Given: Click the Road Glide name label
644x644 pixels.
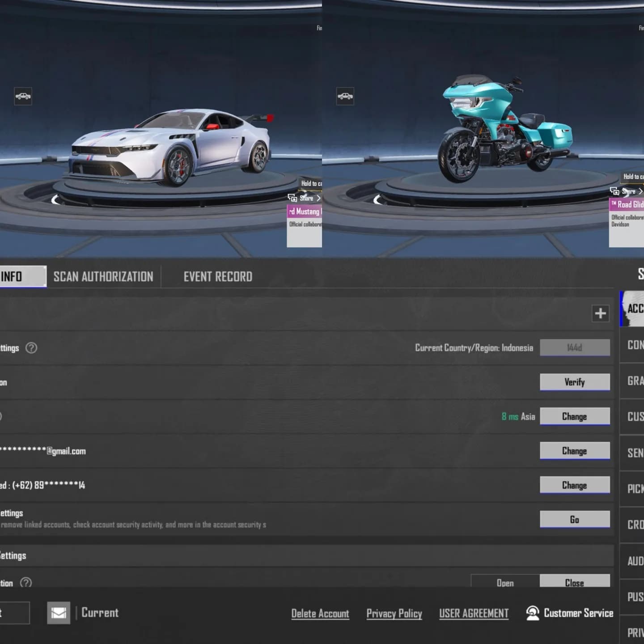Looking at the screenshot, I should pyautogui.click(x=627, y=204).
